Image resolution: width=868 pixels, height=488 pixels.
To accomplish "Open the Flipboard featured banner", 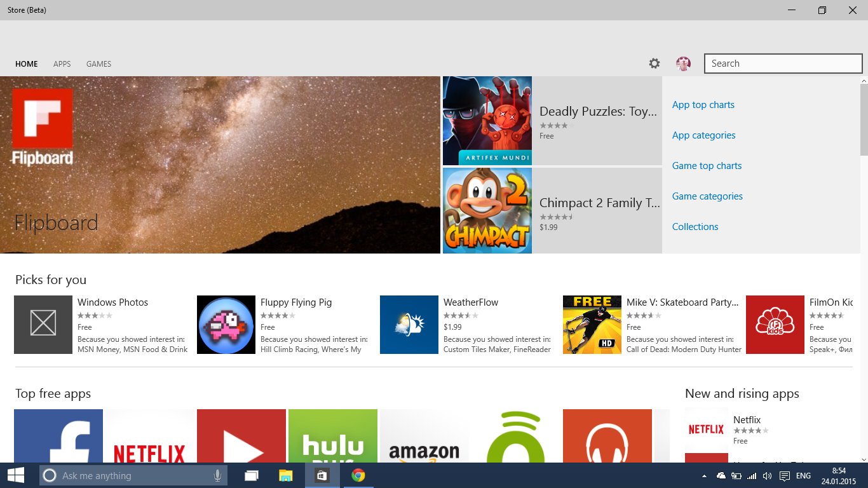I will tap(220, 165).
